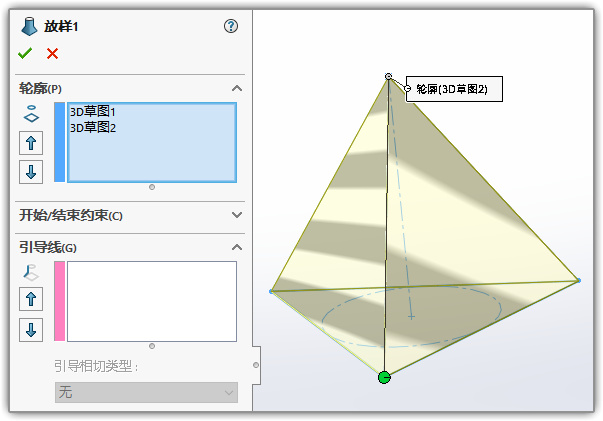Select 3D草图1 in the profile list
603x421 pixels.
point(93,111)
